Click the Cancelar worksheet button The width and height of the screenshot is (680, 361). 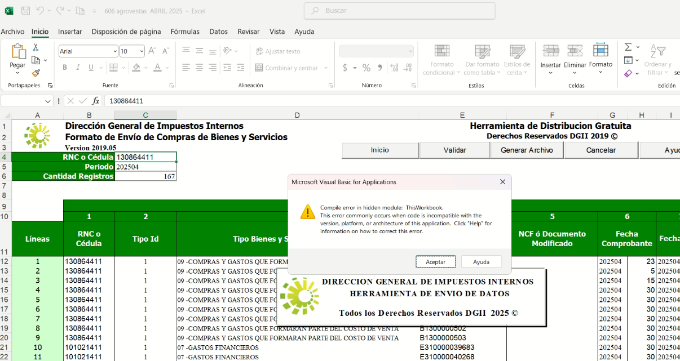point(601,150)
